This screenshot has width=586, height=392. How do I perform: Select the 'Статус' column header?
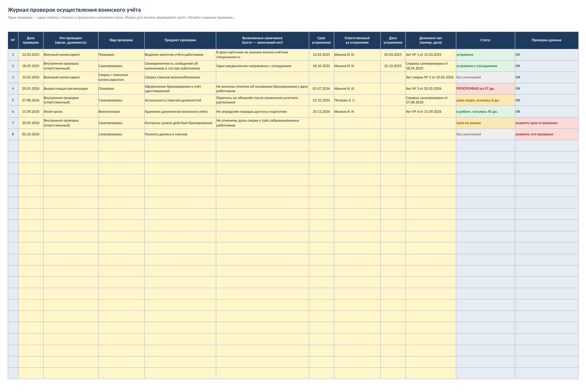(485, 40)
